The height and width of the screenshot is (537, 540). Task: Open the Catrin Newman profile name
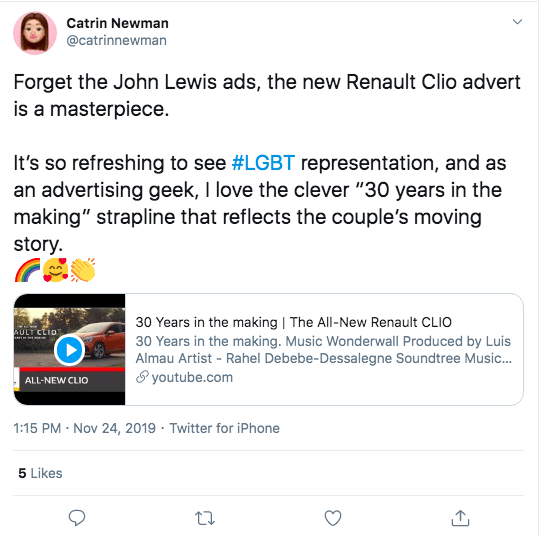coord(117,23)
